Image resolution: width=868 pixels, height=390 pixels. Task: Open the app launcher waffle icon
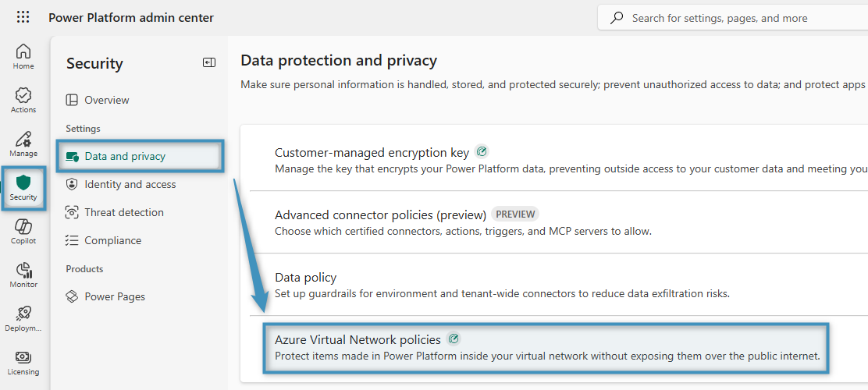[23, 17]
